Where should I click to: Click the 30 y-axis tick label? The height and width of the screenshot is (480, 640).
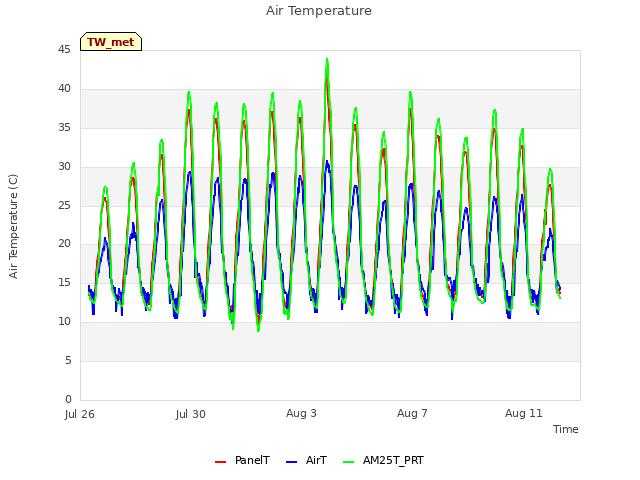click(64, 167)
